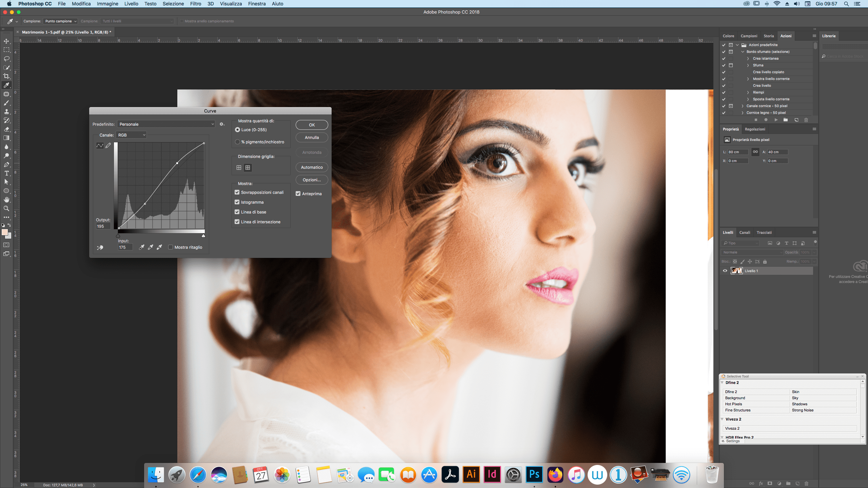This screenshot has width=868, height=488.
Task: Pick the white point eyedropper in Curve dialog
Action: point(159,247)
